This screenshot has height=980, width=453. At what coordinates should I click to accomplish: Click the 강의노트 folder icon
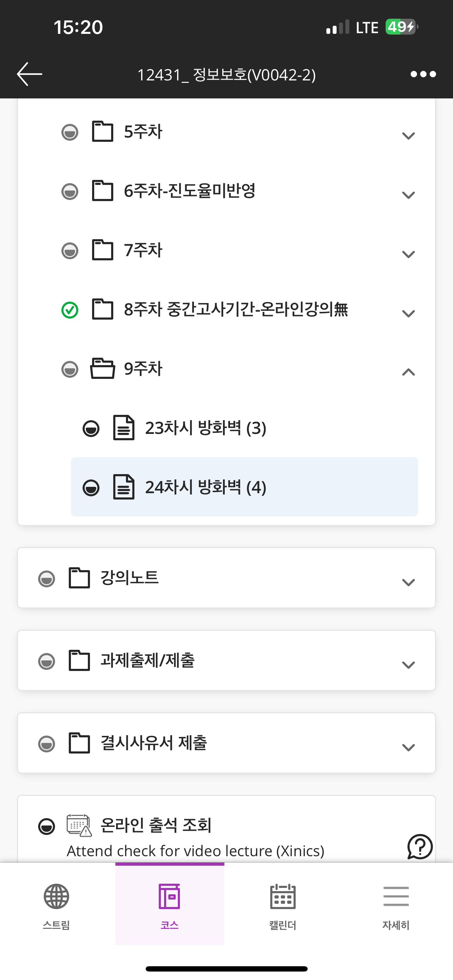point(79,578)
